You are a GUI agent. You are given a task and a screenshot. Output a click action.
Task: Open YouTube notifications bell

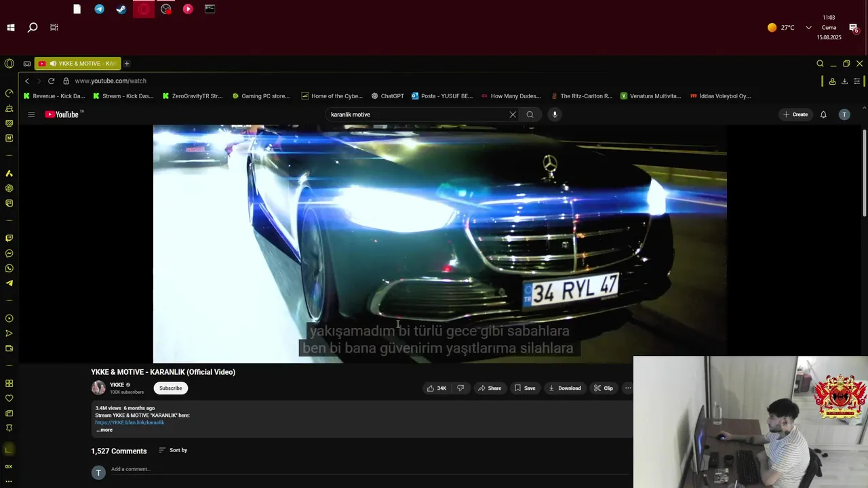(x=823, y=115)
